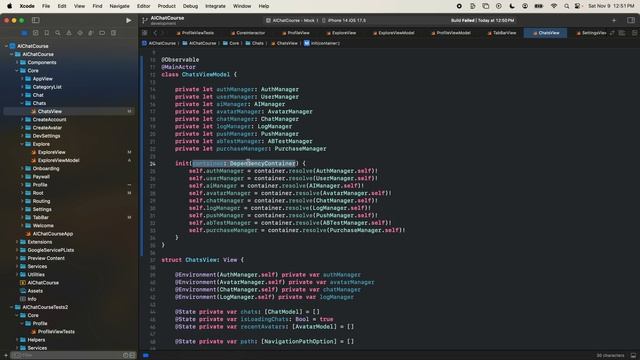Screen dimensions: 640x360
Task: Select the Debug navigator icon
Action: (91, 33)
